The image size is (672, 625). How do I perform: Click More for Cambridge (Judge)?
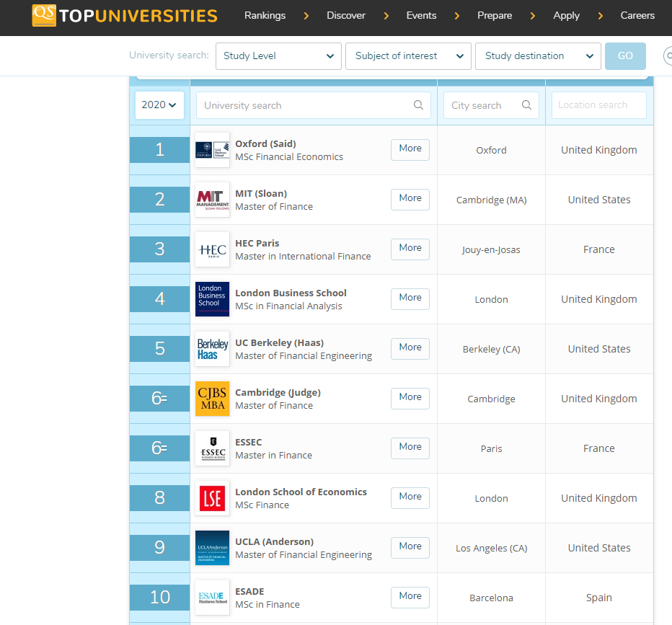(410, 398)
